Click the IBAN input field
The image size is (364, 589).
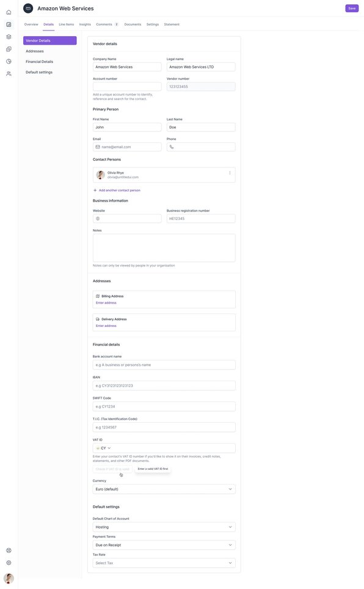[164, 386]
